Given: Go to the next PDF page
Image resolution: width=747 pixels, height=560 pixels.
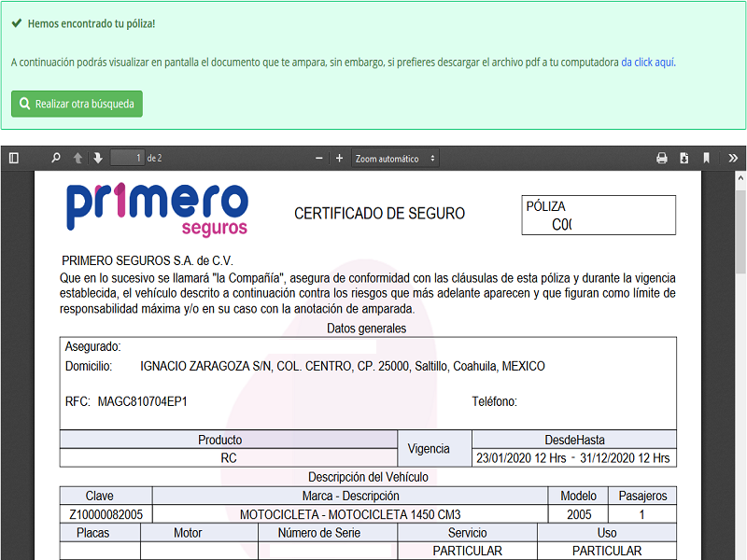Looking at the screenshot, I should 97,159.
